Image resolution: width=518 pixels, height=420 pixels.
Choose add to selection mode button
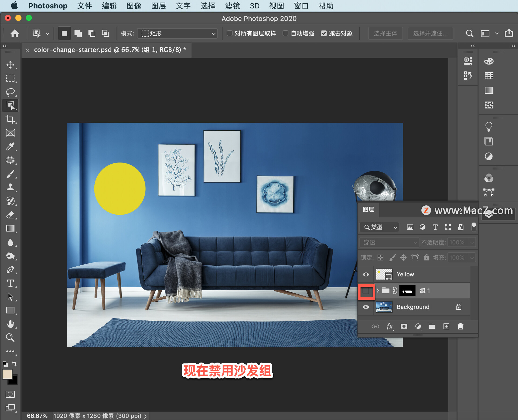tap(78, 33)
